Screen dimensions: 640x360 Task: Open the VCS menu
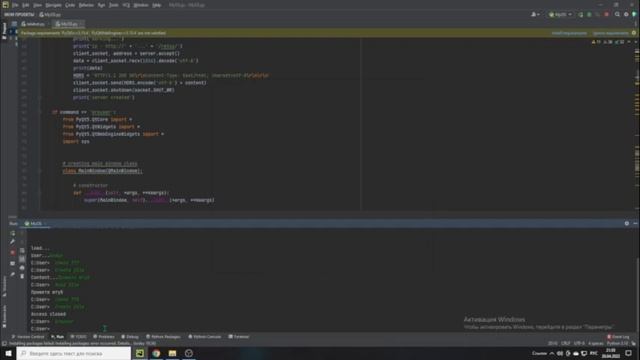(126, 5)
